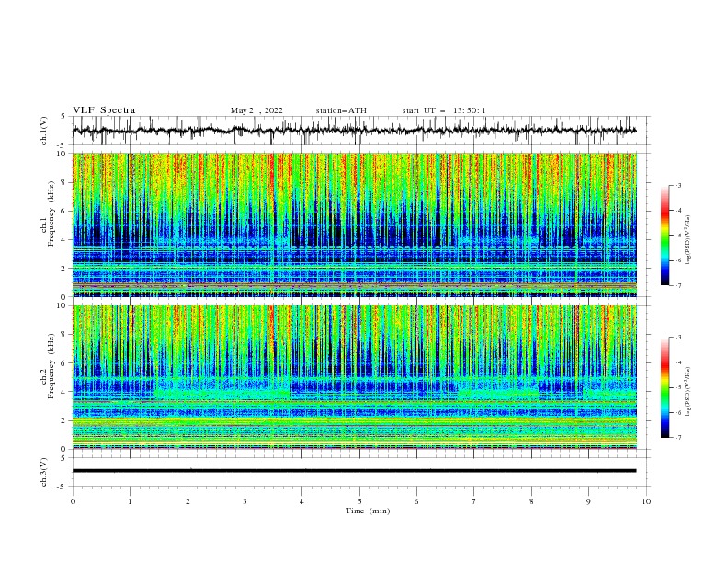Image resolution: width=728 pixels, height=563 pixels.
Task: Click the "2" kHz tick on ch.2 spectrogram axis
Action: [64, 420]
